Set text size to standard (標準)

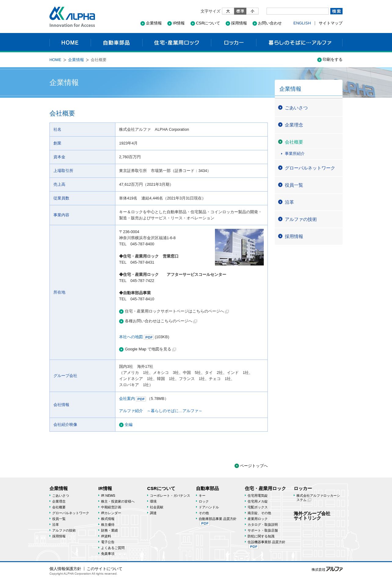click(x=240, y=11)
